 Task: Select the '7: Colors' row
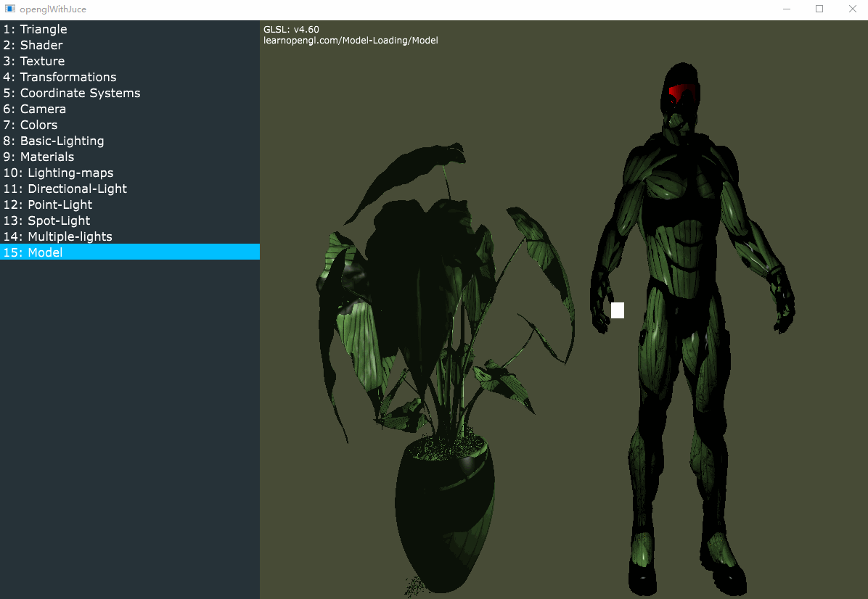(x=129, y=125)
